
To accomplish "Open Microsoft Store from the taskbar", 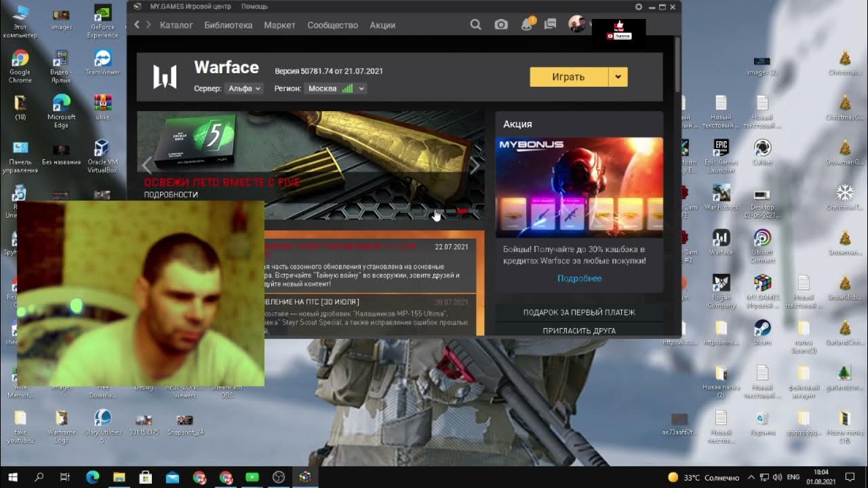I will [145, 477].
